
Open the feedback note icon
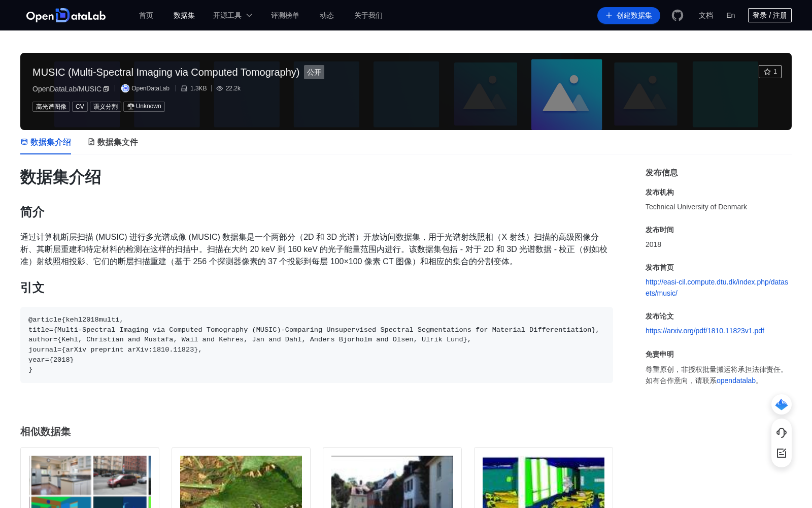pyautogui.click(x=782, y=453)
